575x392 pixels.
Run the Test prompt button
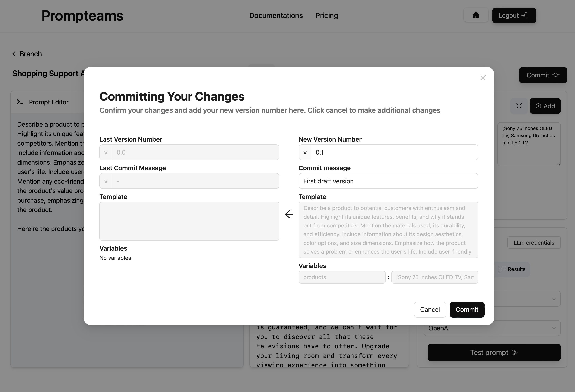[x=494, y=352]
